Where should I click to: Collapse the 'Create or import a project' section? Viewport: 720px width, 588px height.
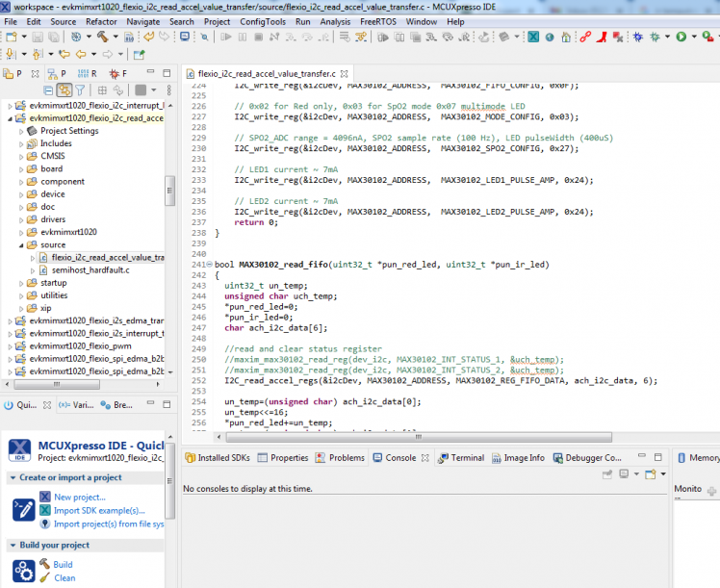pyautogui.click(x=12, y=477)
